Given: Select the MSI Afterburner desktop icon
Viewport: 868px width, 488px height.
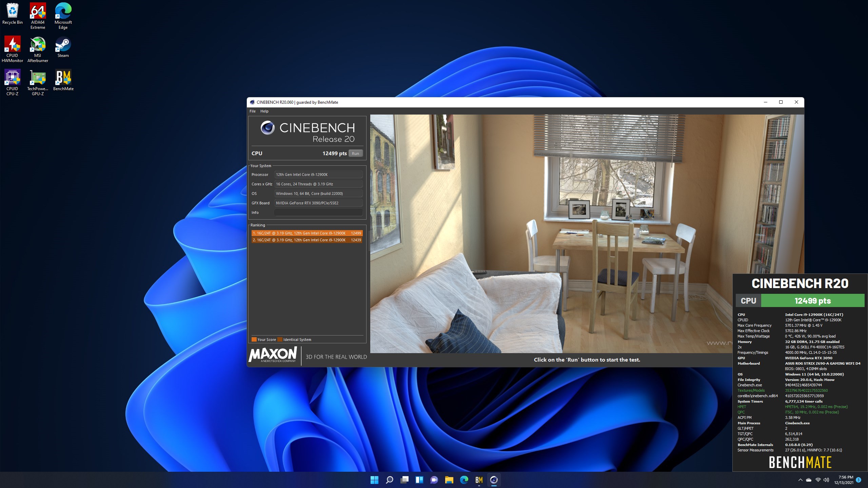Looking at the screenshot, I should 38,49.
